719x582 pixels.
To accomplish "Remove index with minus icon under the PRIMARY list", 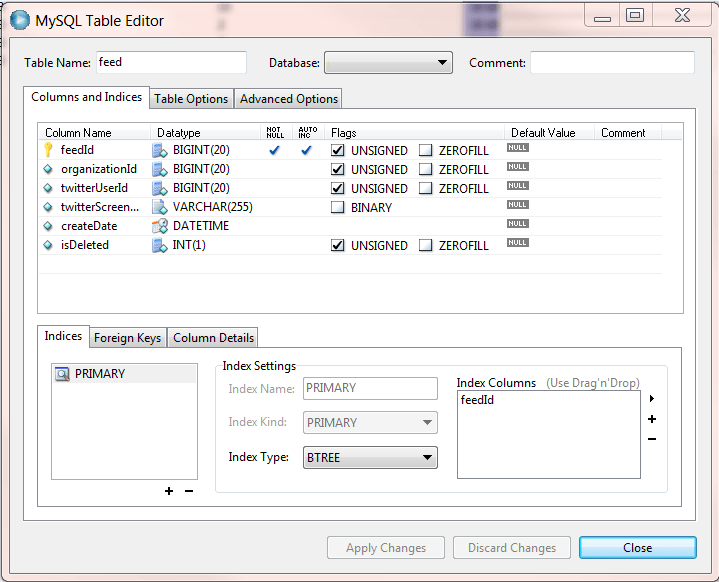I will pyautogui.click(x=189, y=491).
